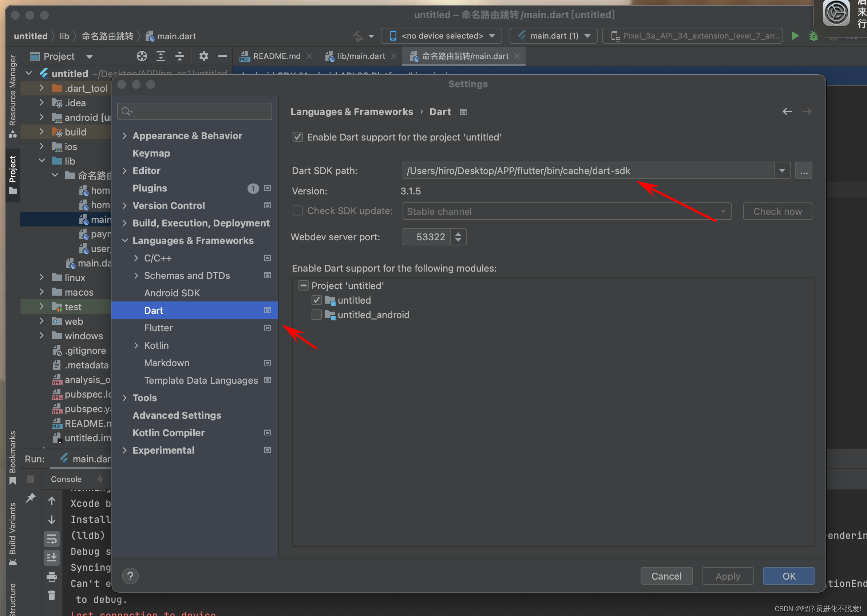Click the collapse all icon in the Project panel

coord(180,56)
